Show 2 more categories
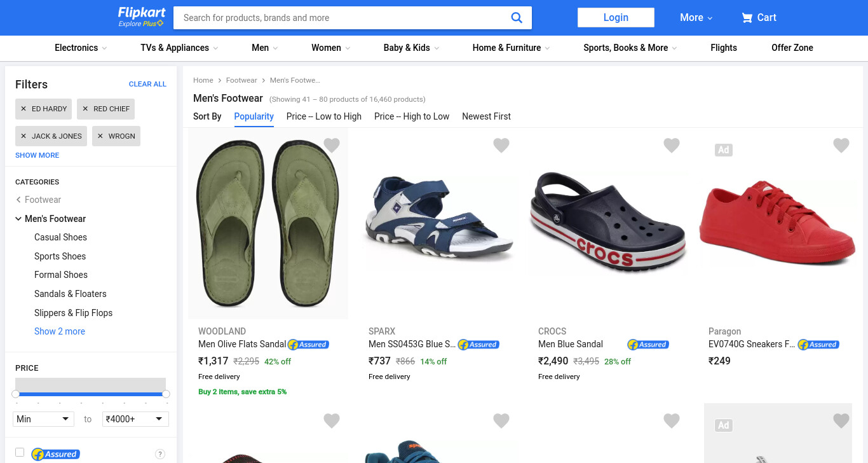The width and height of the screenshot is (868, 463). click(60, 331)
